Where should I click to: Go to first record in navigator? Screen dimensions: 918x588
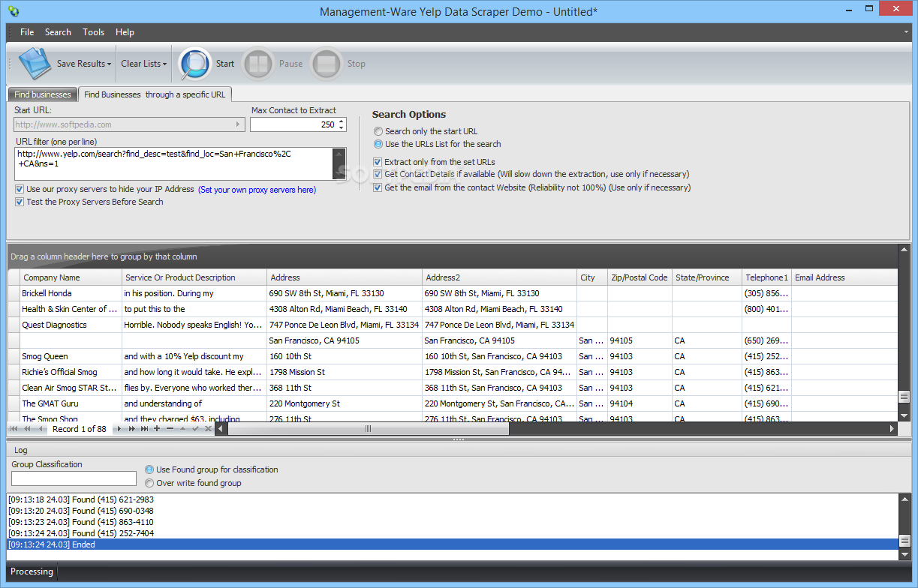coord(14,429)
